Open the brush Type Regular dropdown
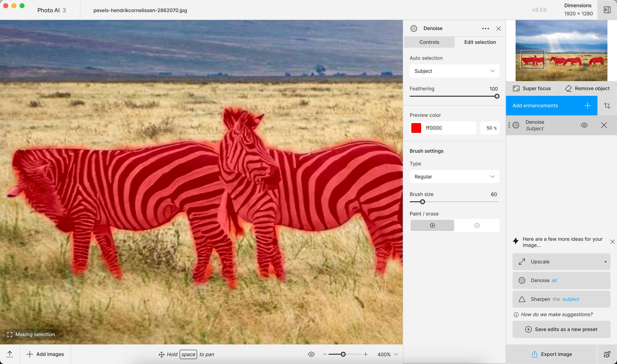The width and height of the screenshot is (617, 364). coord(454,177)
